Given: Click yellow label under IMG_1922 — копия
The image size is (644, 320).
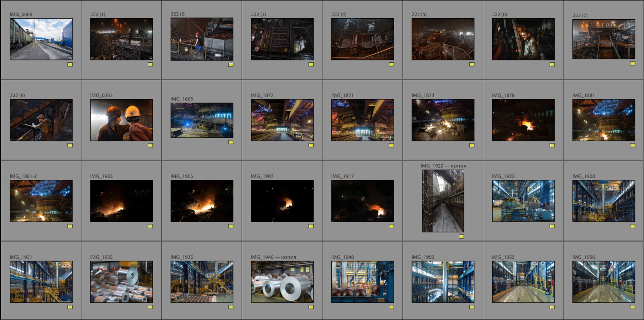Looking at the screenshot, I should pos(462,237).
